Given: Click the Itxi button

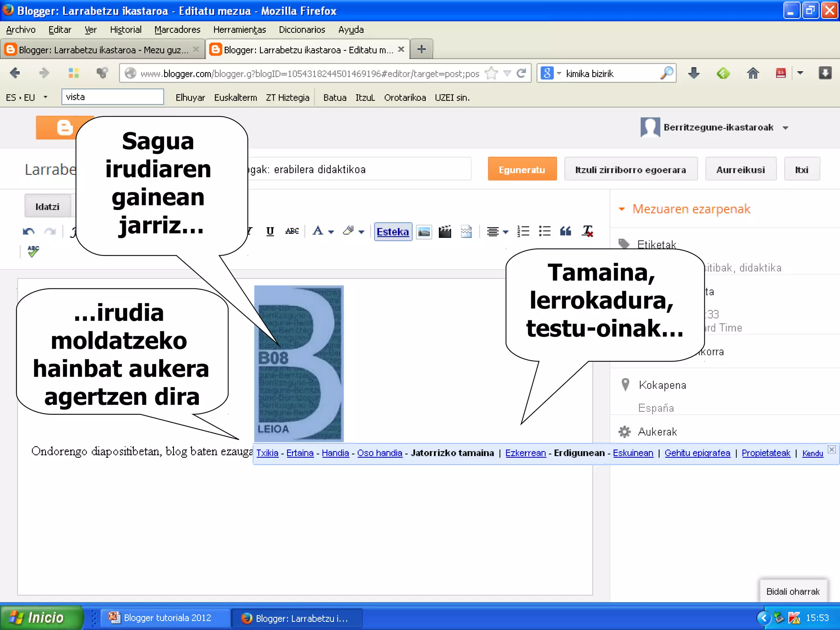Looking at the screenshot, I should 801,169.
